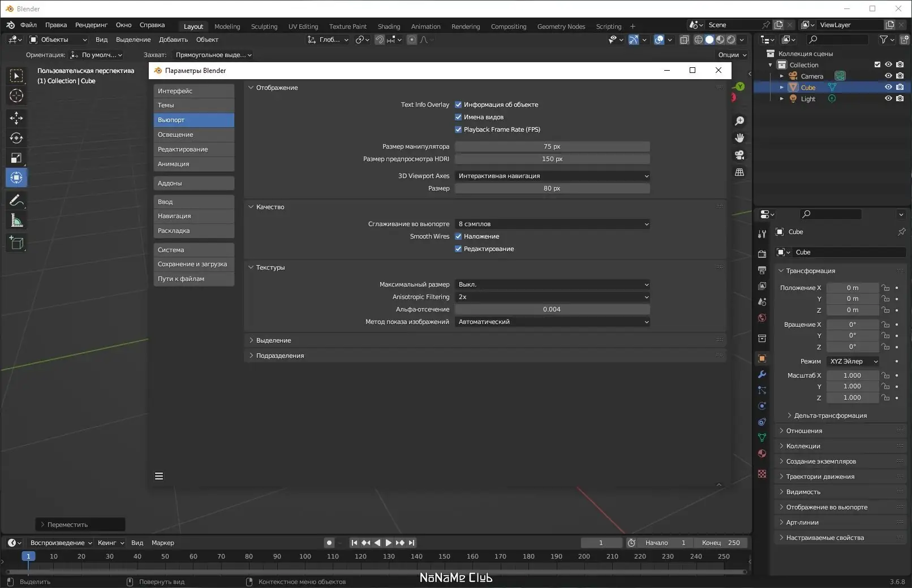Pin the Cube properties panel
912x588 pixels.
pos(901,232)
